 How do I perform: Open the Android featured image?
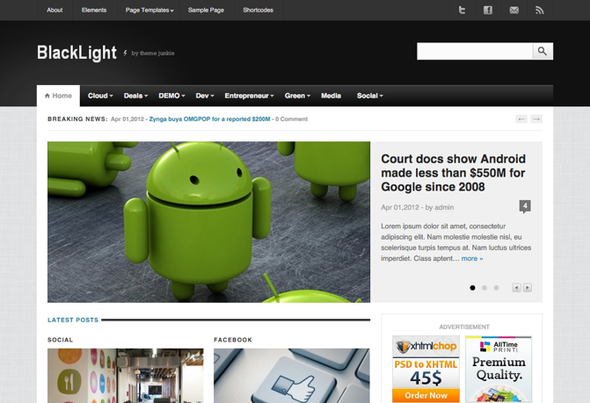[209, 222]
